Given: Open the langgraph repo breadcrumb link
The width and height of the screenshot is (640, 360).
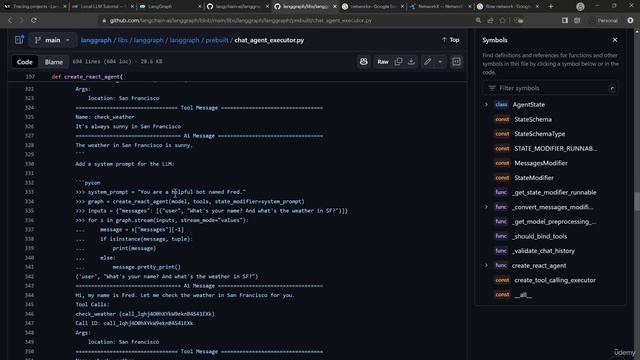Looking at the screenshot, I should pos(96,40).
